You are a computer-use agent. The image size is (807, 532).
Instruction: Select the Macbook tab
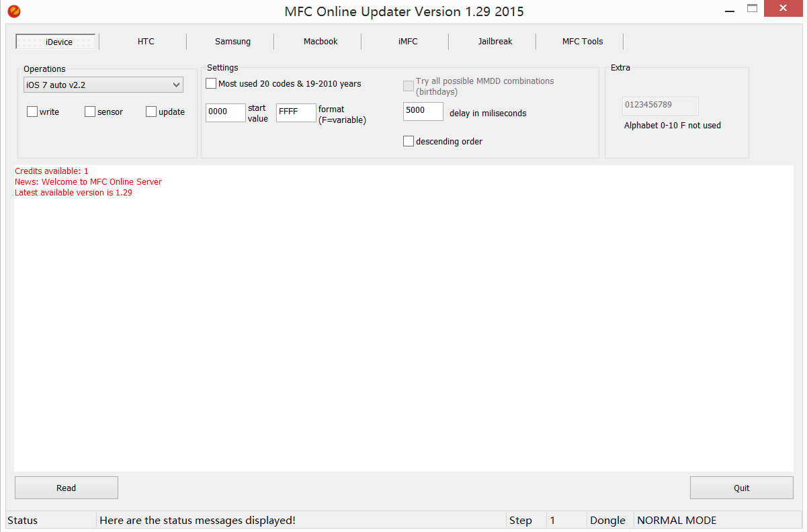click(321, 42)
